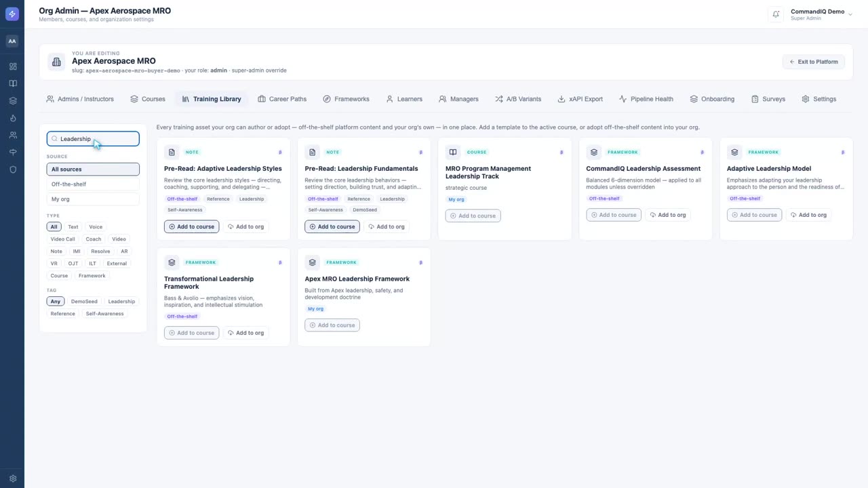
Task: Select the people icon in left sidebar
Action: [12, 135]
